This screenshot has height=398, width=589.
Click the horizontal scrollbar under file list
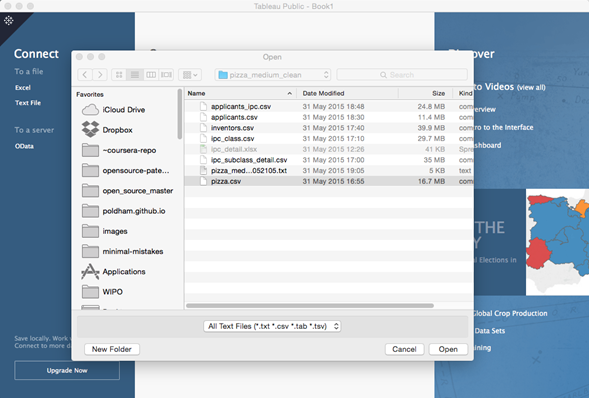point(310,306)
